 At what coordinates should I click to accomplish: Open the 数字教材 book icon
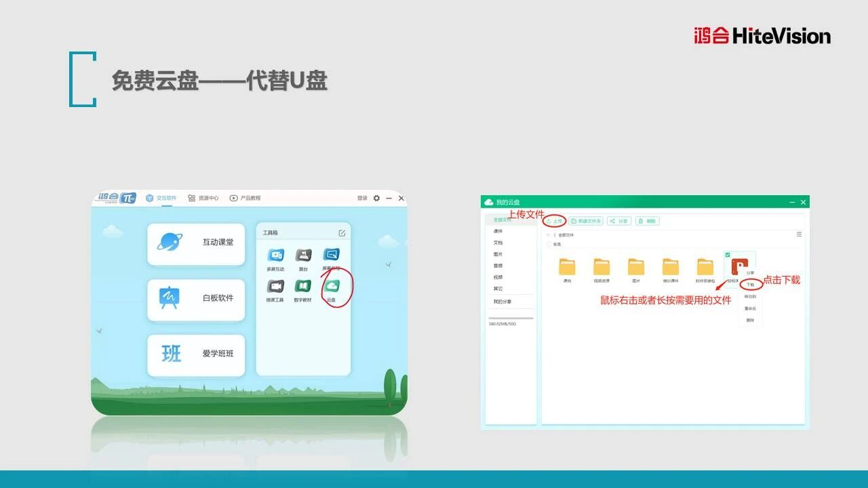click(303, 287)
